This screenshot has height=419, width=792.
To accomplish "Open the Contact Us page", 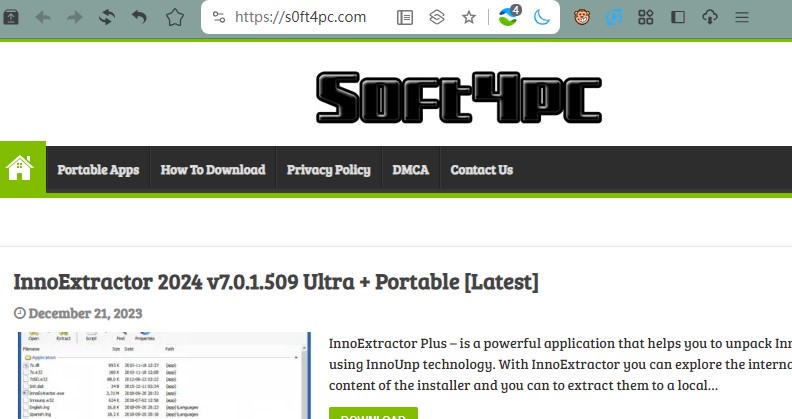I will pyautogui.click(x=481, y=170).
